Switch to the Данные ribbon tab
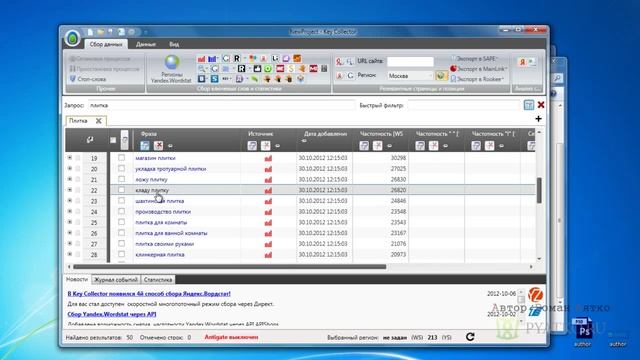The width and height of the screenshot is (640, 360). click(146, 44)
